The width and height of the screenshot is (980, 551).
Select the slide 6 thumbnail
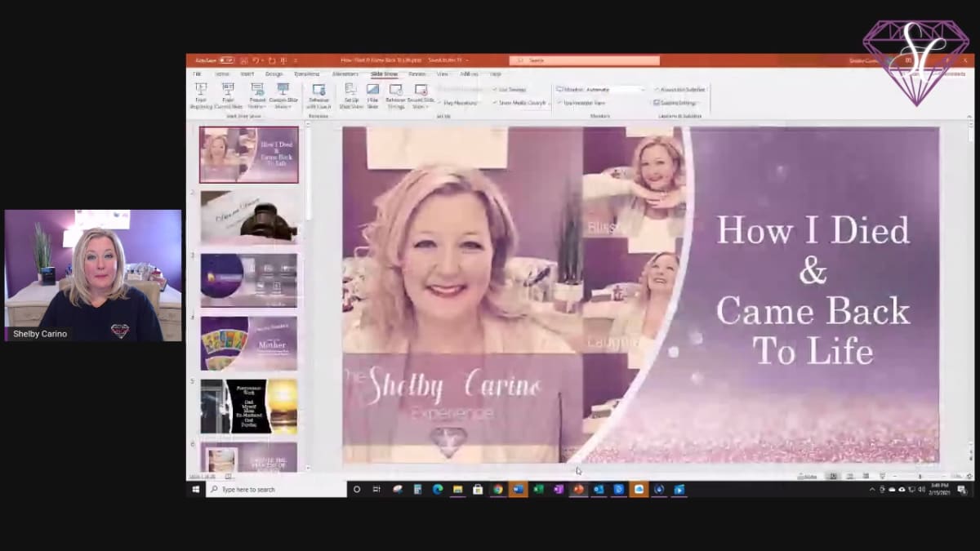(249, 455)
